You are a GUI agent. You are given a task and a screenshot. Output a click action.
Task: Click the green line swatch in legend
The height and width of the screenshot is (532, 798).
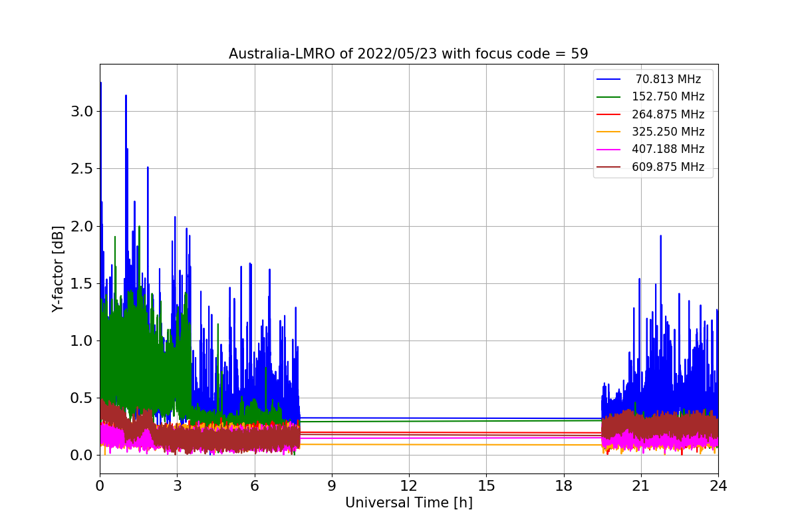pyautogui.click(x=609, y=97)
